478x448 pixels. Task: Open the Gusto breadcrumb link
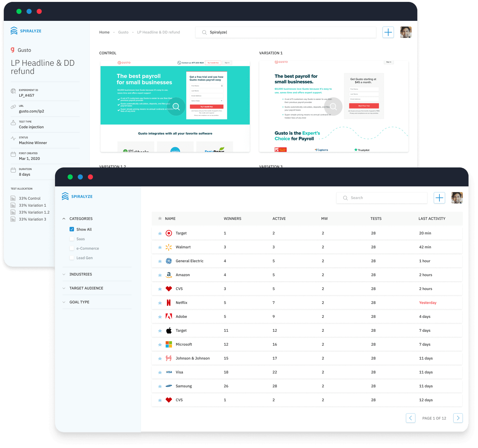[123, 32]
